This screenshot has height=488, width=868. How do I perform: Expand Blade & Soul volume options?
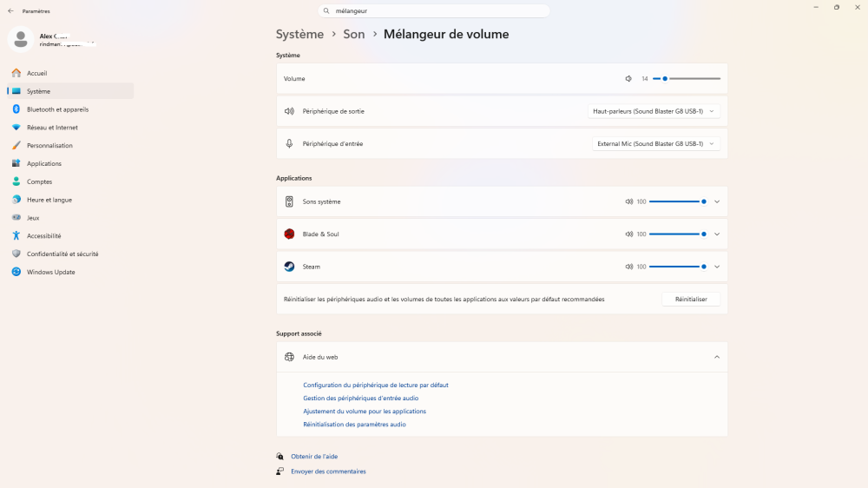pos(717,234)
